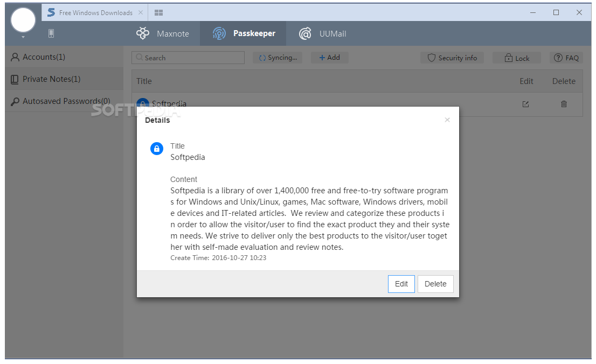Click the trash icon in Softpedia row
The height and width of the screenshot is (364, 596).
pos(564,104)
